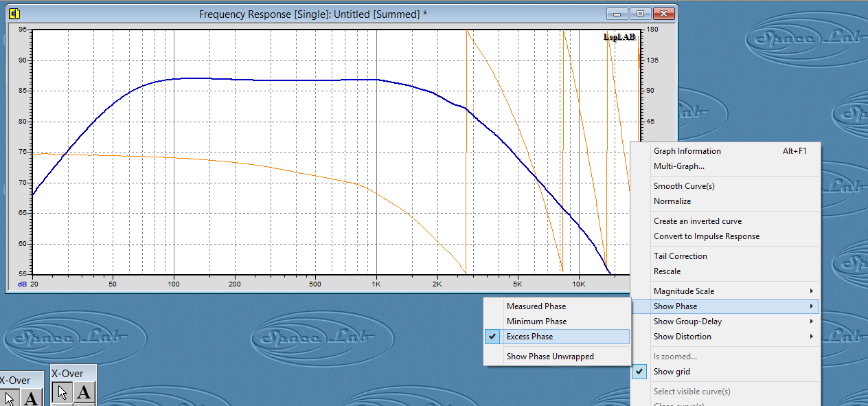Expand the Magnitude Scale submenu
Screen dimensions: 868x406
(x=726, y=291)
